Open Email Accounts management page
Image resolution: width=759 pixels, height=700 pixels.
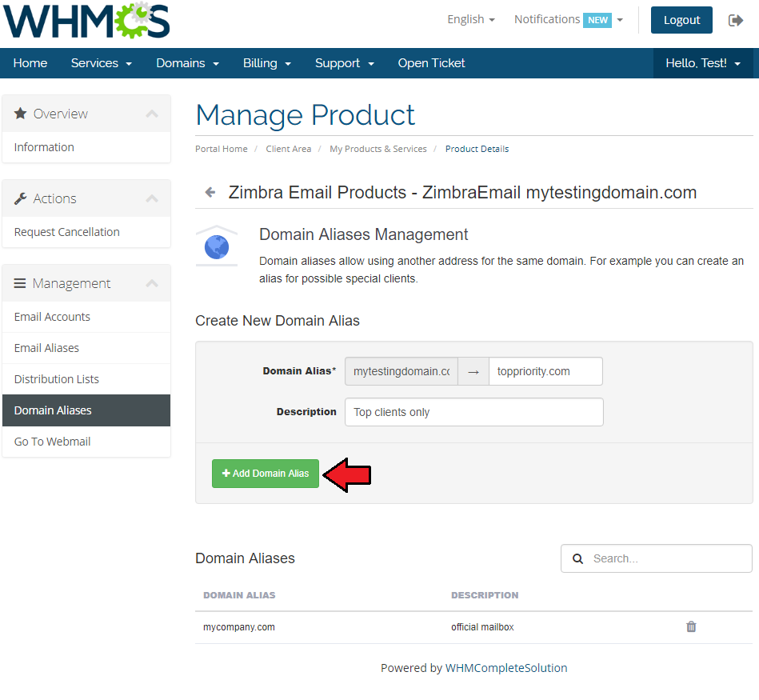click(86, 317)
